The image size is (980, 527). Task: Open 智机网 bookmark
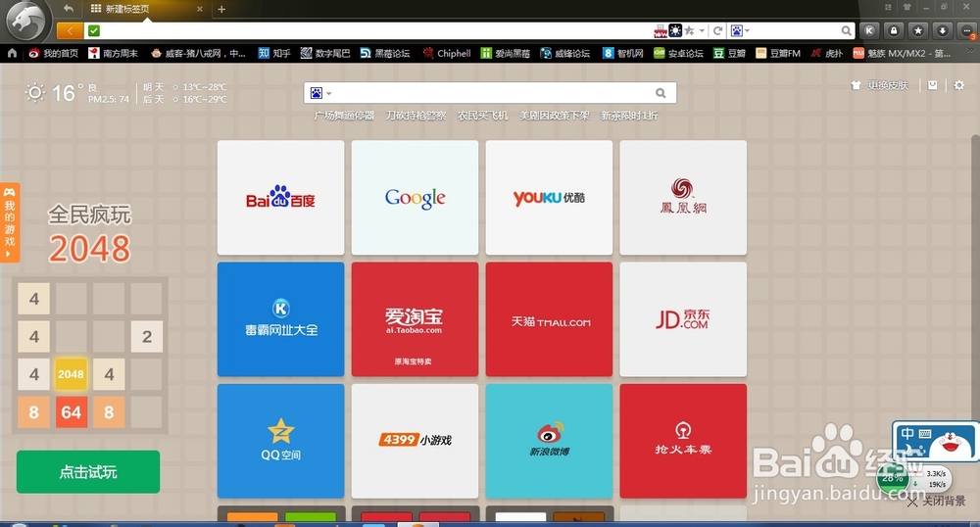click(623, 53)
